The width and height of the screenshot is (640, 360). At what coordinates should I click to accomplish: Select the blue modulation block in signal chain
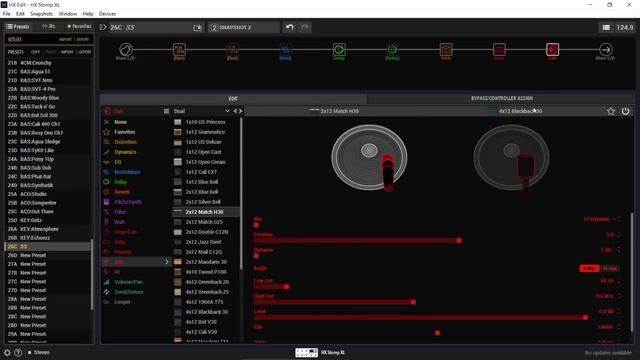(285, 50)
